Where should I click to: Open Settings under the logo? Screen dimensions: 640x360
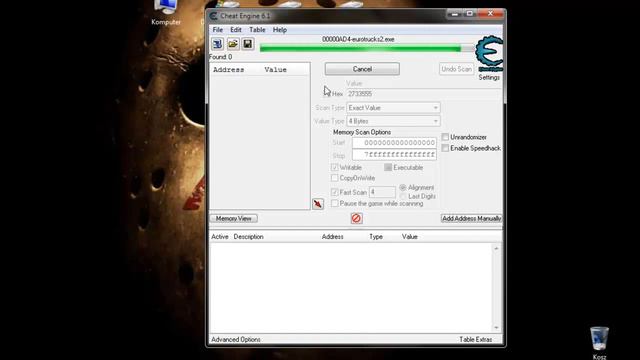tap(489, 77)
